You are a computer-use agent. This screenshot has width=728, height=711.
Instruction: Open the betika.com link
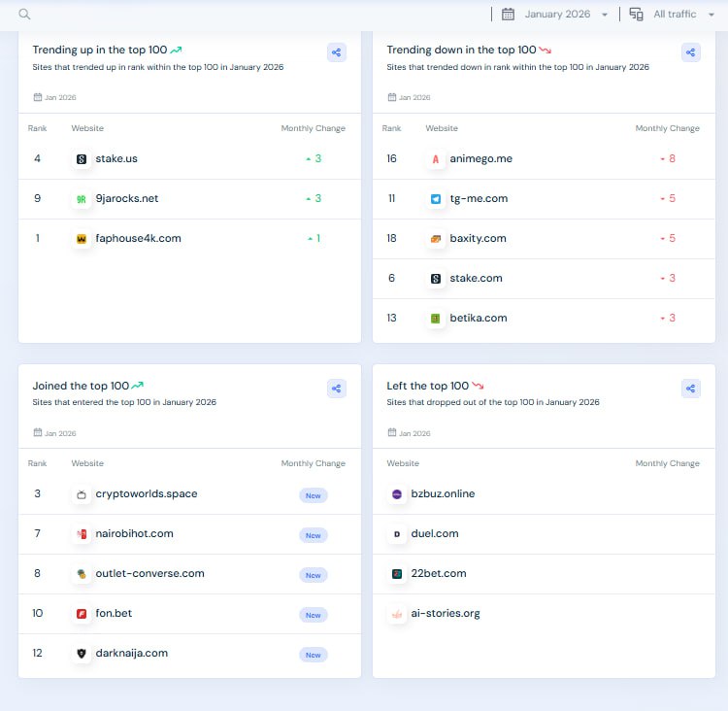pos(478,318)
